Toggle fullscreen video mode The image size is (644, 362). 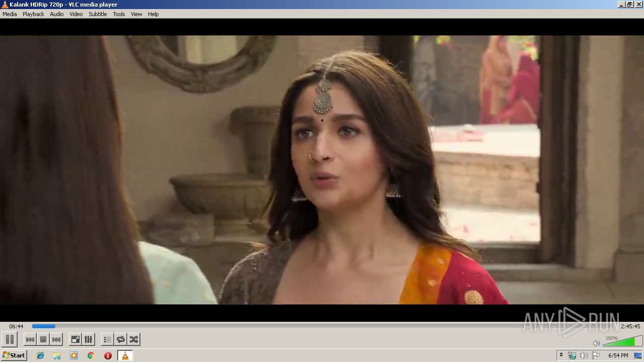tap(75, 339)
